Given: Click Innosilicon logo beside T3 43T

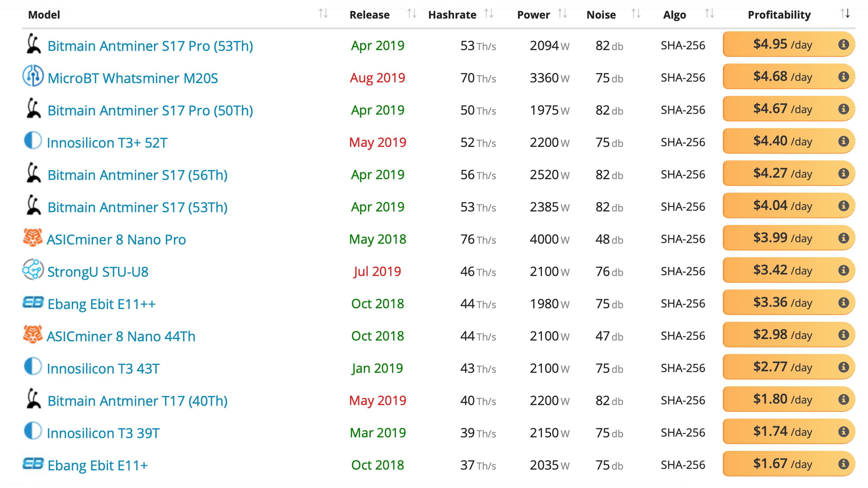Looking at the screenshot, I should [x=33, y=367].
